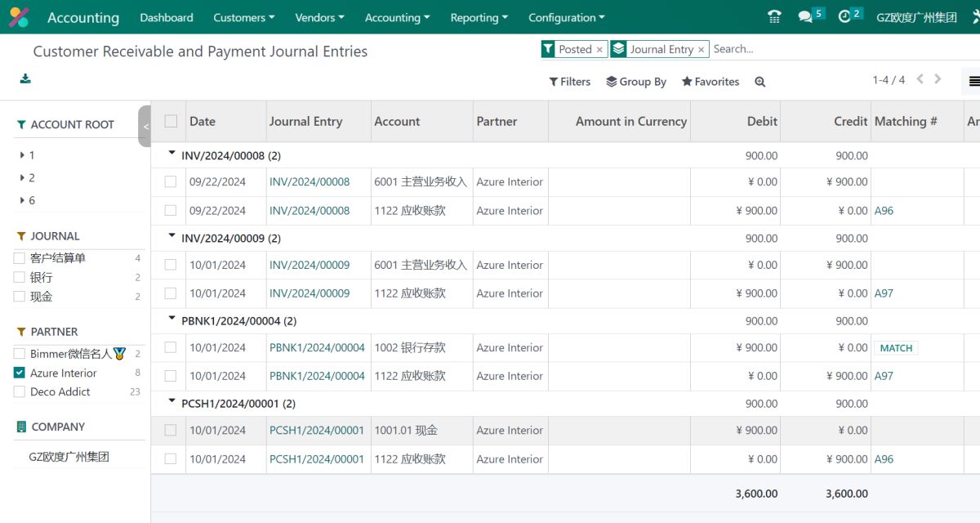Click the Accounting app title
Image resolution: width=980 pixels, height=523 pixels.
(x=83, y=17)
